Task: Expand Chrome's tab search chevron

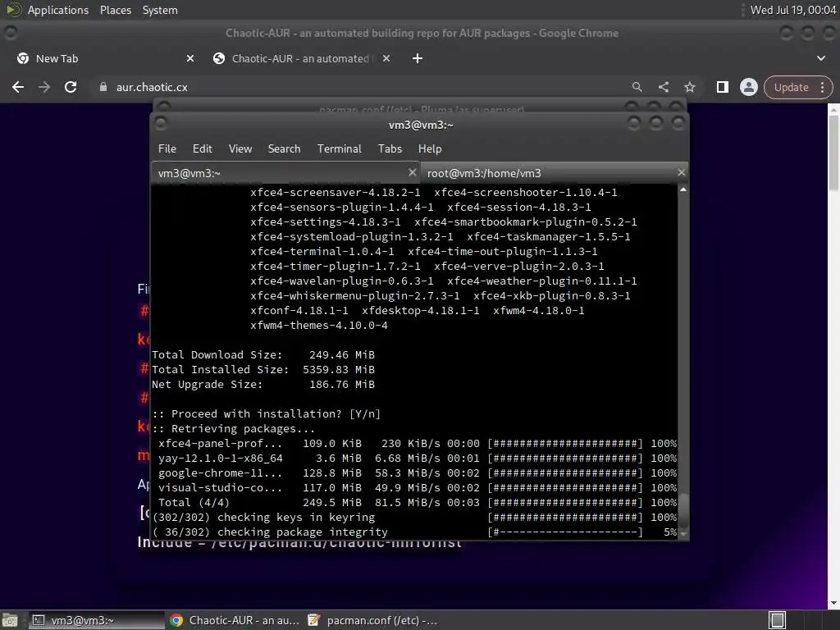Action: tap(820, 58)
